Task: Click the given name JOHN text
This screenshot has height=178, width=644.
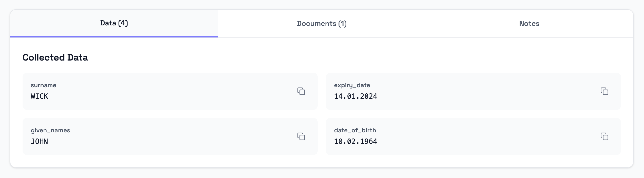Action: pyautogui.click(x=40, y=142)
